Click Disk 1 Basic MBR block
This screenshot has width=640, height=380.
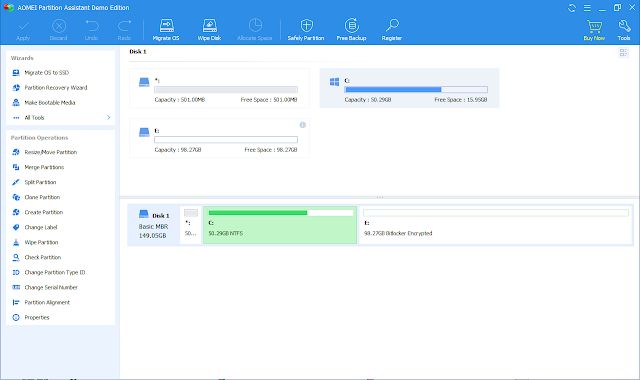(153, 225)
